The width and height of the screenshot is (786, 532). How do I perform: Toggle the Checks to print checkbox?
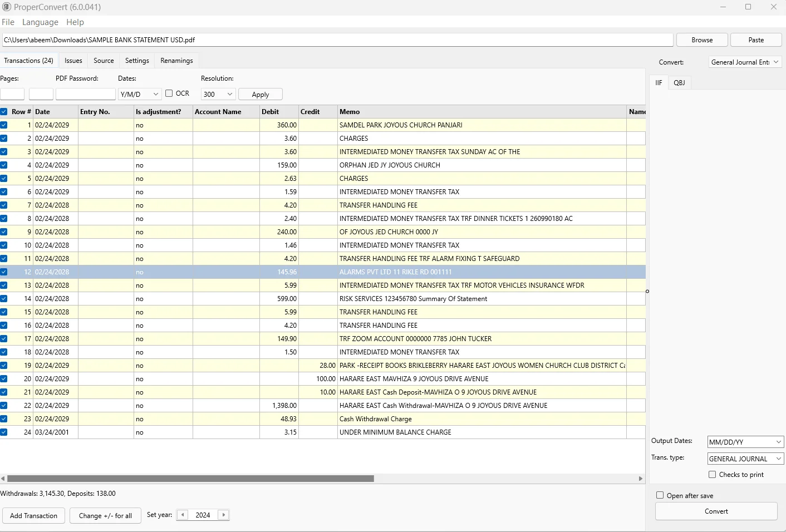coord(712,475)
